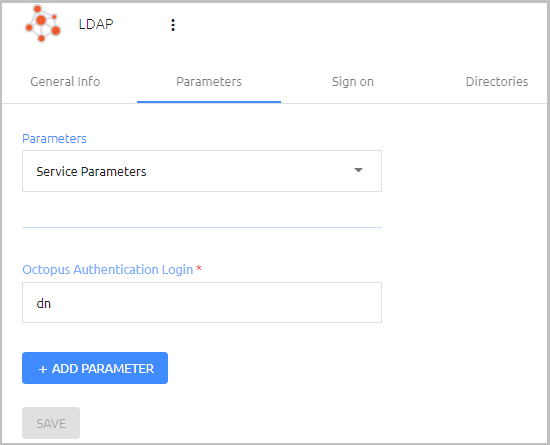Open the Service Parameters combo box

202,171
